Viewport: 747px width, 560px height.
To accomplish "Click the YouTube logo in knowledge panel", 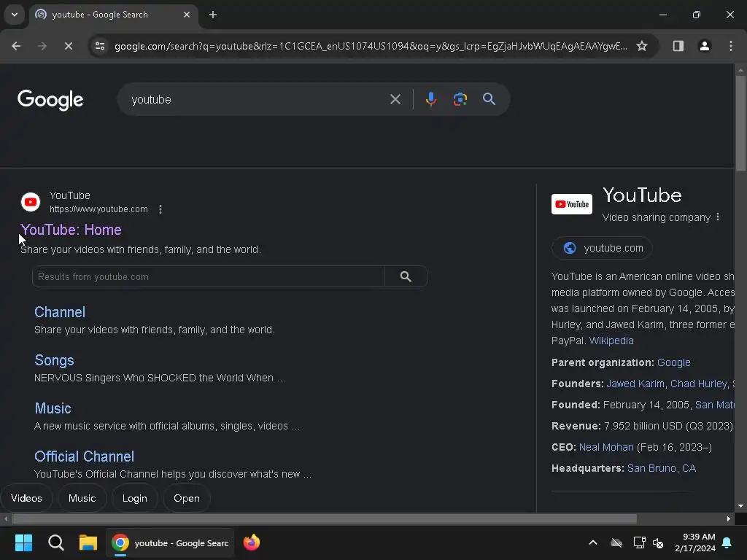I will tap(572, 204).
